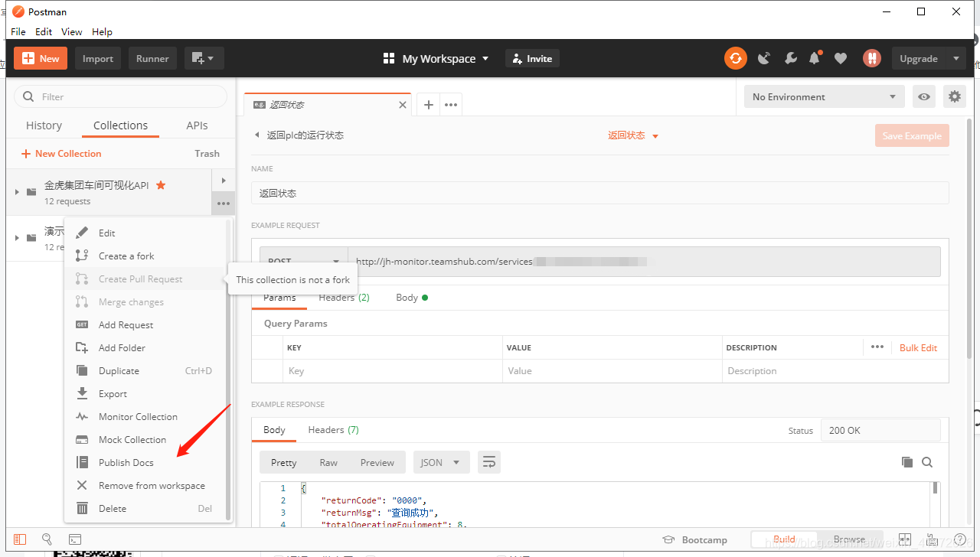Toggle sidebar visibility in status bar
This screenshot has width=980, height=557.
[20, 539]
